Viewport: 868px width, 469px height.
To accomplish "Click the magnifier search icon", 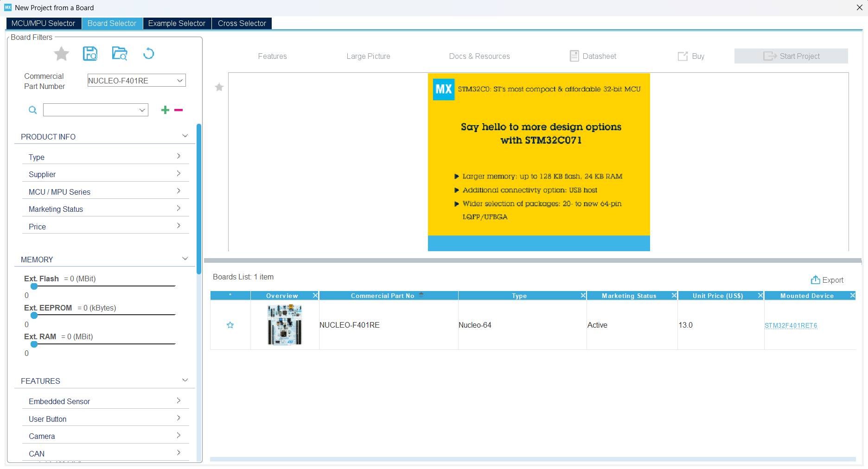I will coord(32,110).
